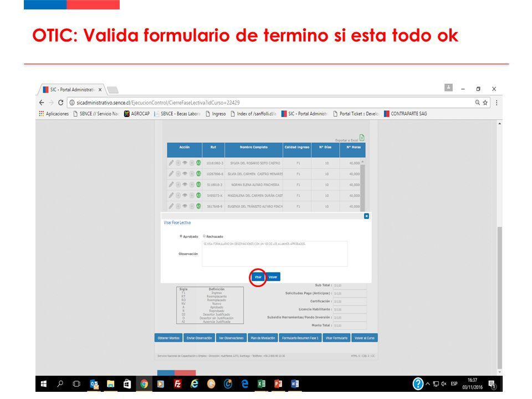The height and width of the screenshot is (399, 532).
Task: Click green status badge for Magdalena del Carmen Durán
Action: click(x=198, y=196)
